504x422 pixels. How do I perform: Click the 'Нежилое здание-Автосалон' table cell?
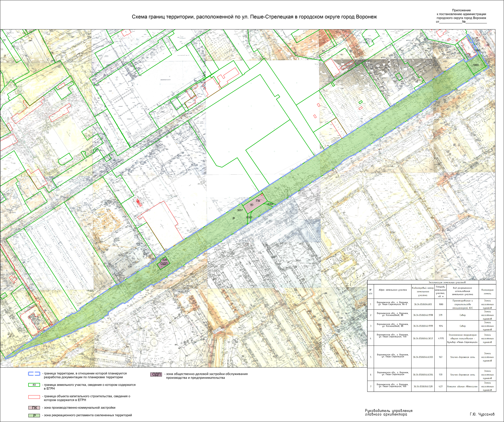462,386
